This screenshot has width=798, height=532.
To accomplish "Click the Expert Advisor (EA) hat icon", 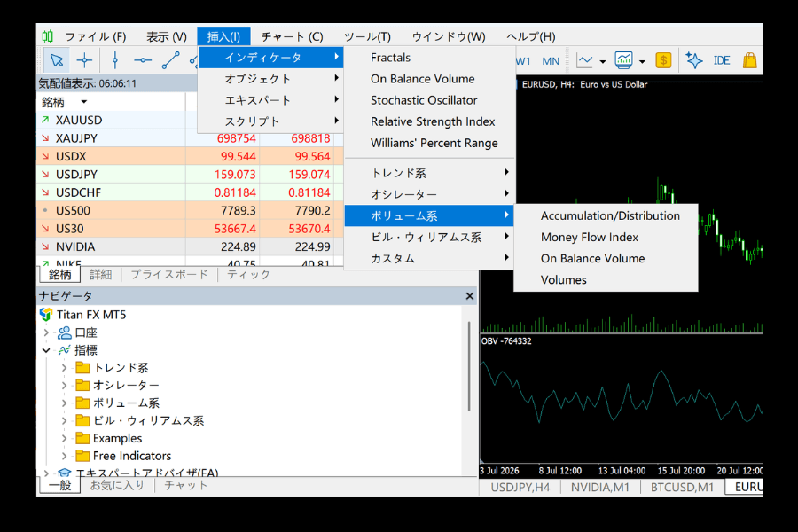I will (x=64, y=473).
